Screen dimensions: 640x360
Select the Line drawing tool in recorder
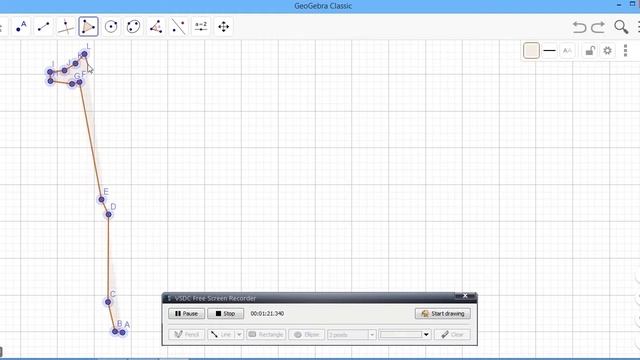pos(222,335)
